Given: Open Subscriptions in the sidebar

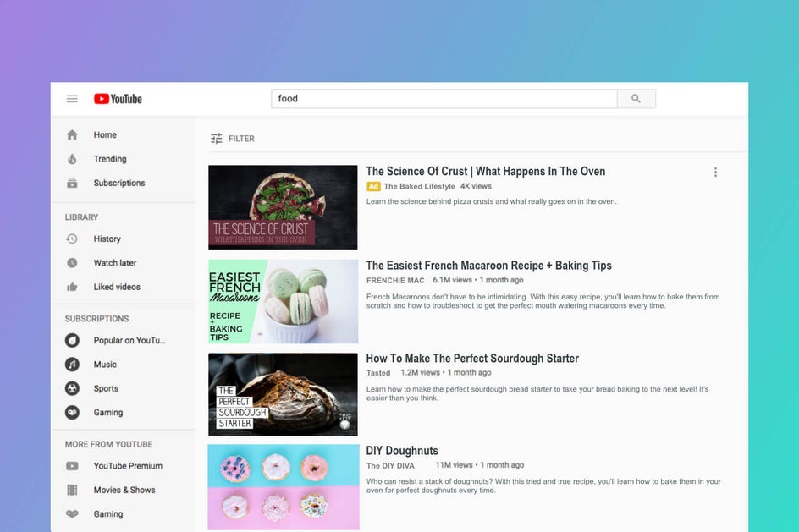Looking at the screenshot, I should pyautogui.click(x=119, y=183).
